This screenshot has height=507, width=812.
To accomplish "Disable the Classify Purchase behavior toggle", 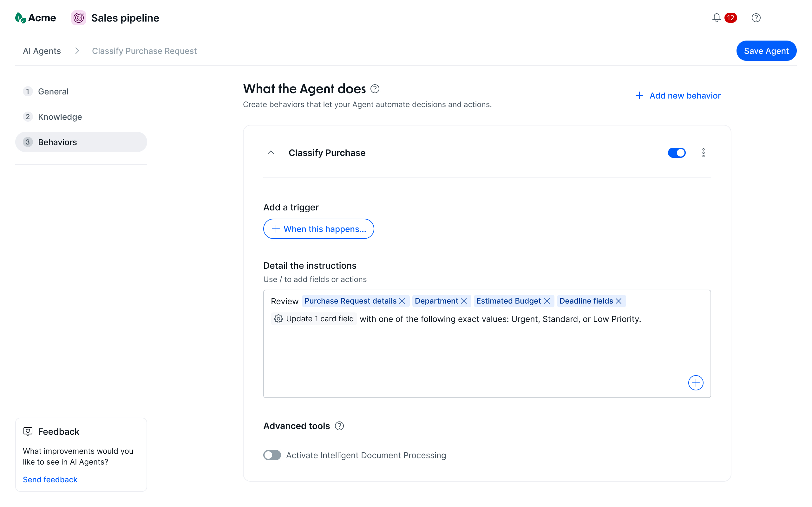I will pos(677,152).
